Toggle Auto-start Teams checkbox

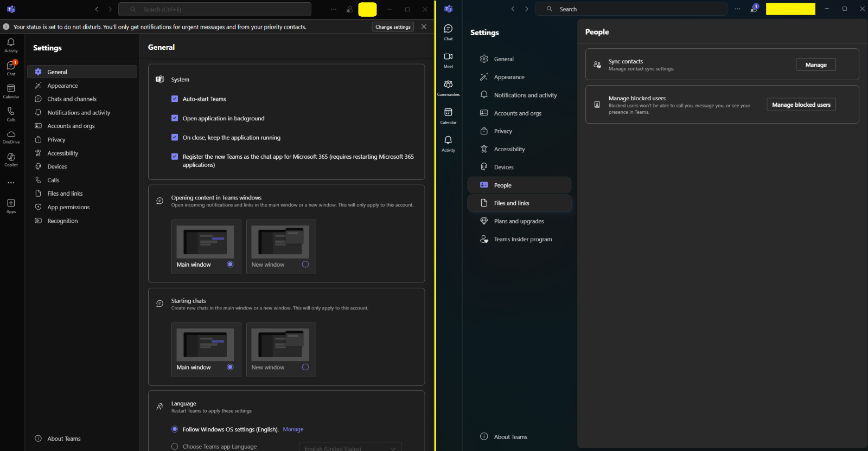(x=175, y=99)
